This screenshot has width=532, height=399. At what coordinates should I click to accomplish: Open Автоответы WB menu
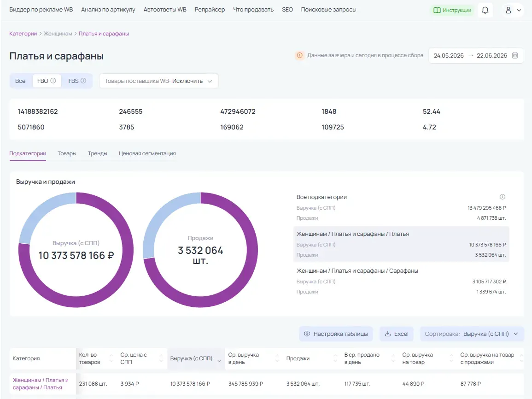tap(165, 10)
